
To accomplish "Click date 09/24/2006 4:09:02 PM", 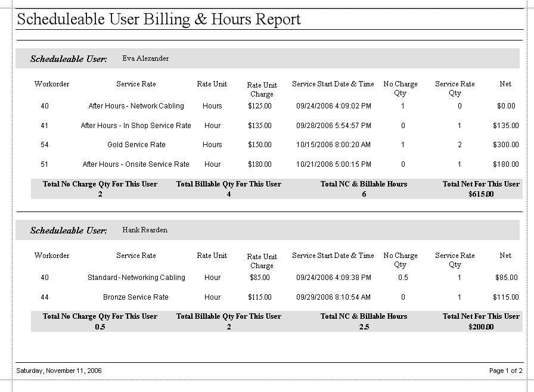I will tap(333, 106).
